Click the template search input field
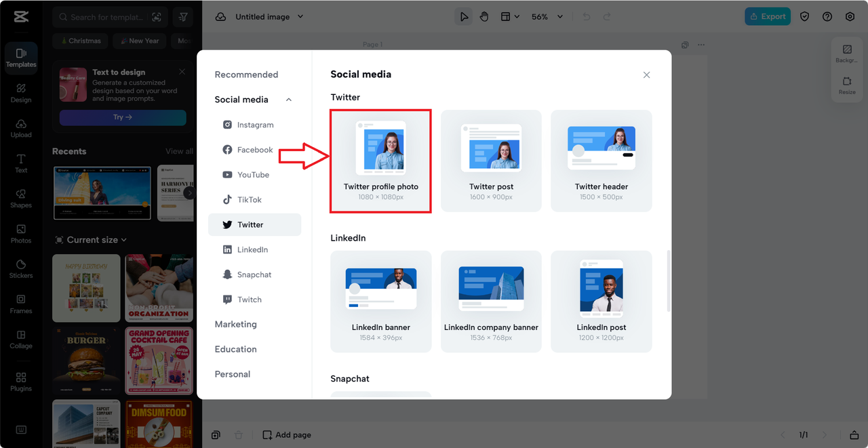The width and height of the screenshot is (868, 448). click(108, 17)
